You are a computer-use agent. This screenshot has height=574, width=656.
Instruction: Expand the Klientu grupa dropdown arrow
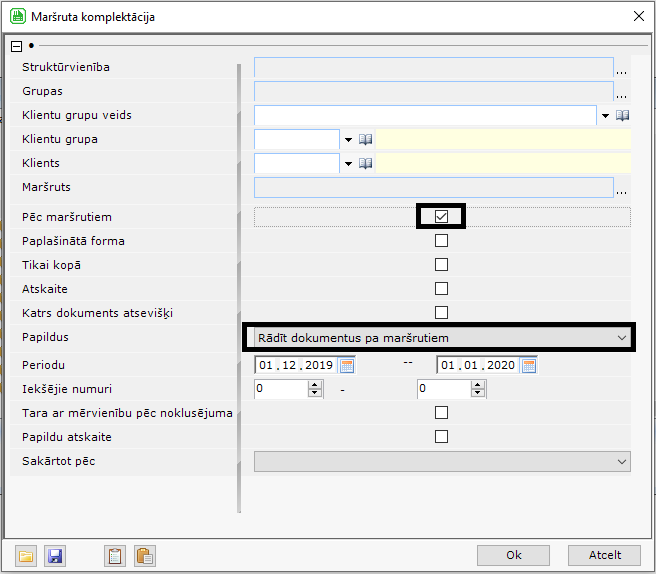coord(348,140)
